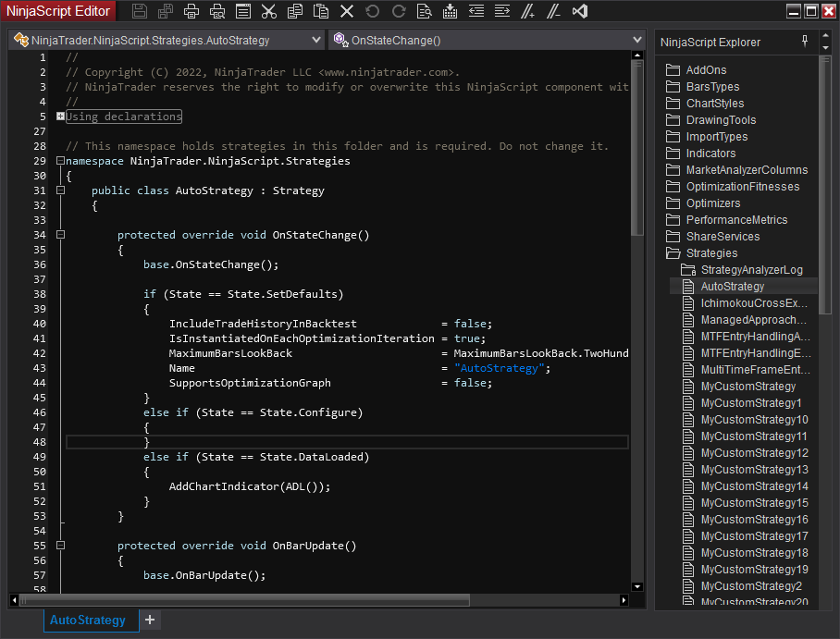The height and width of the screenshot is (639, 840).
Task: Open the OnStateChange() member dropdown
Action: click(x=487, y=41)
